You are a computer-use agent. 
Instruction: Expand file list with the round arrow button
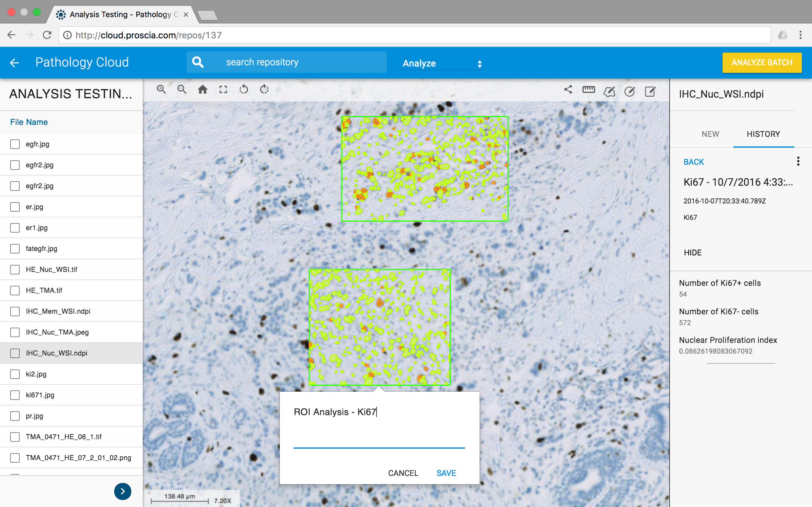(122, 491)
